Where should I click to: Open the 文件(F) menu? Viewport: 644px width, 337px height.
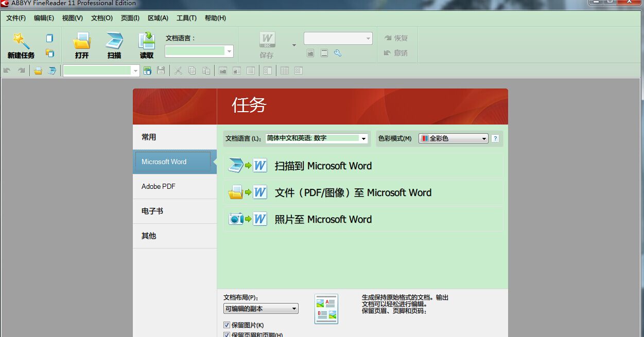16,18
